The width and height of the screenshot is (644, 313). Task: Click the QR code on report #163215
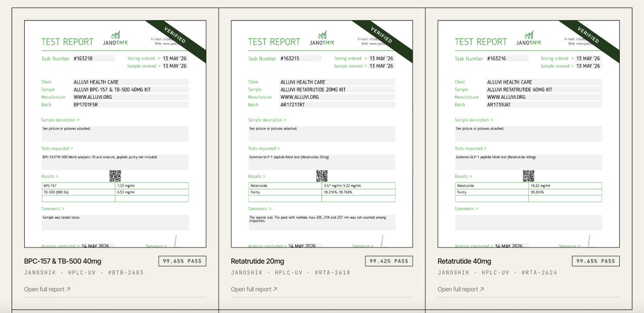321,176
